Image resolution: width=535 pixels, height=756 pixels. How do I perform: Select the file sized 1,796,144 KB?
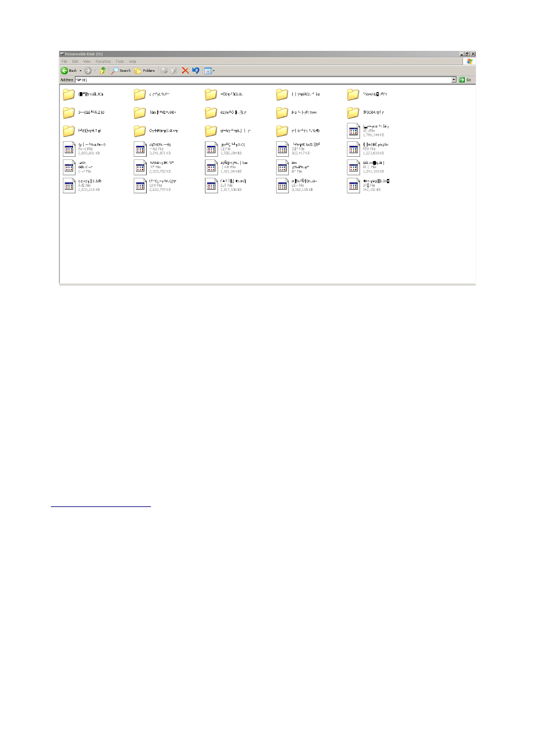click(354, 130)
